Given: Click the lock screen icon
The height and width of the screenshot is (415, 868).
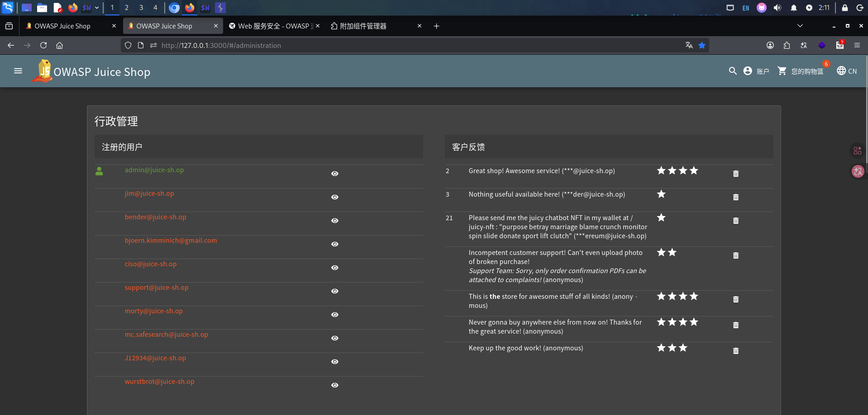Looking at the screenshot, I should tap(844, 8).
